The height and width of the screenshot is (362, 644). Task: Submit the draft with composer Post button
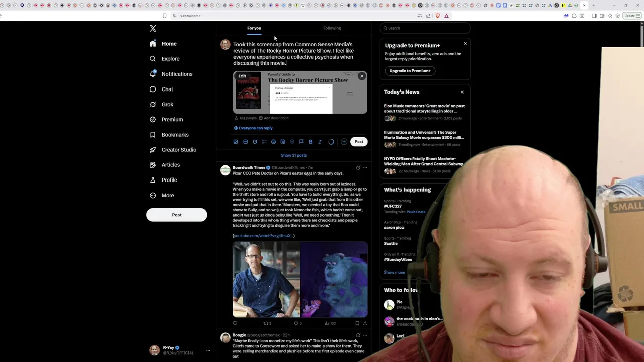pos(359,142)
